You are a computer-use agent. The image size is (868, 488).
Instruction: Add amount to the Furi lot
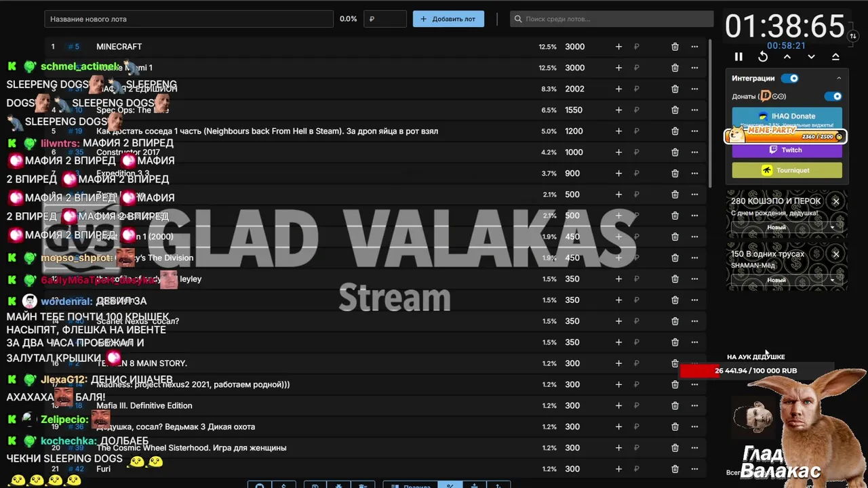point(618,469)
